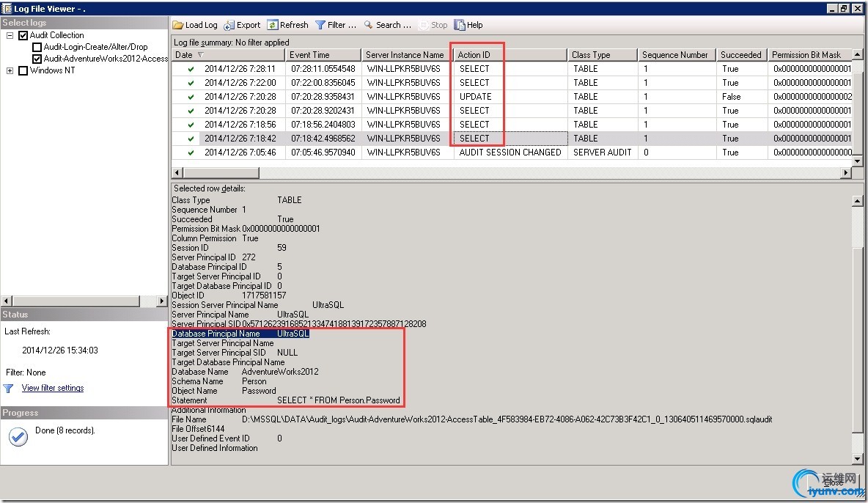Click the Export toolbar icon
Image resolution: width=868 pixels, height=503 pixels.
coord(229,26)
